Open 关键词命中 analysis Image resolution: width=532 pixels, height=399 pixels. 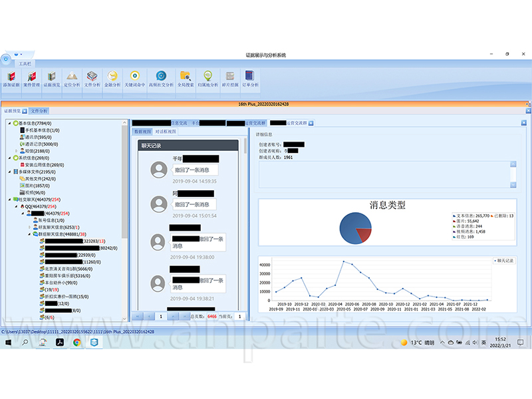[134, 78]
